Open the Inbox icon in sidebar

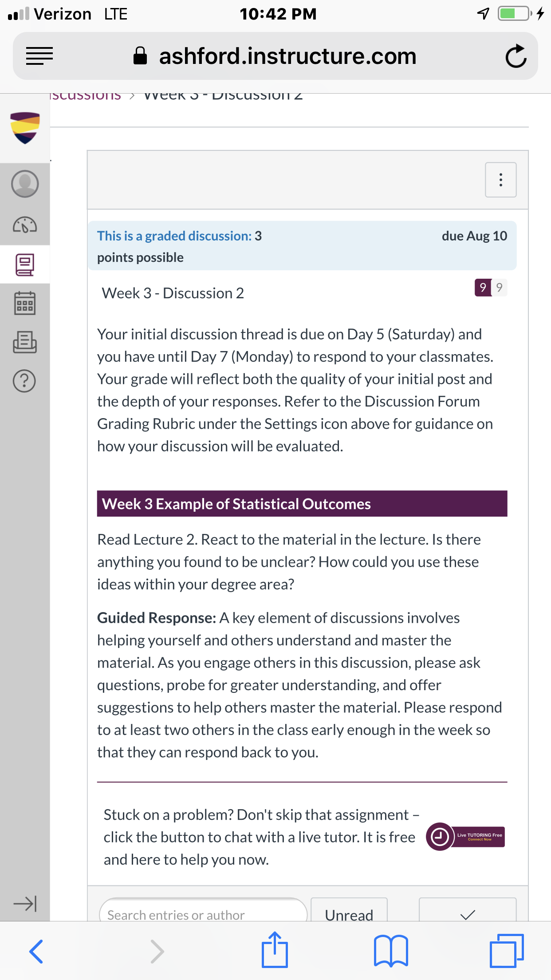coord(25,342)
